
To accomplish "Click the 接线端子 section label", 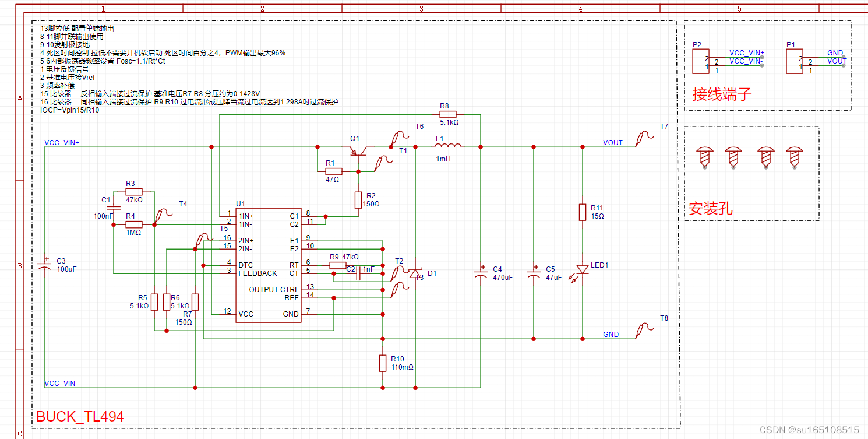I will point(722,94).
